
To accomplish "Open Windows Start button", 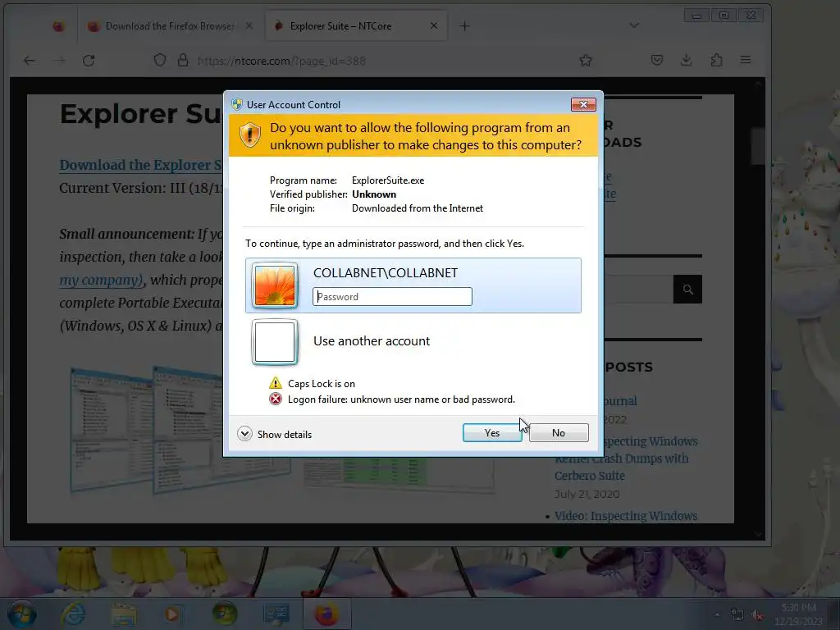I will tap(21, 614).
